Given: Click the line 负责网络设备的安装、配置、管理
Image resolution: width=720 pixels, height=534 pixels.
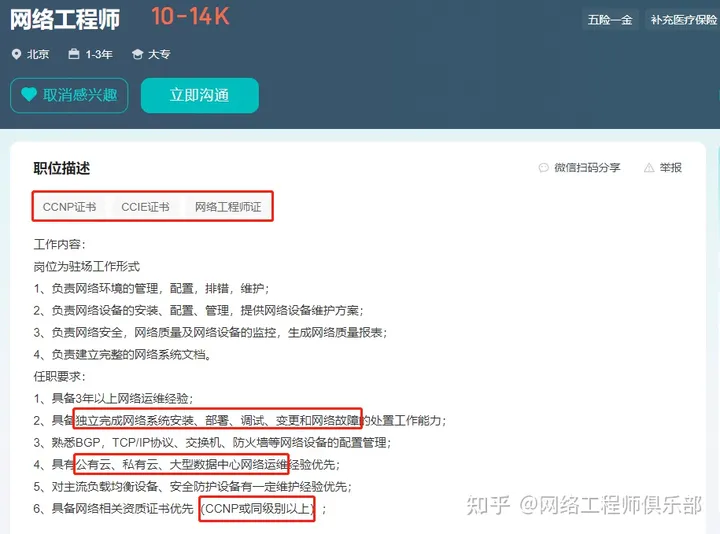Looking at the screenshot, I should (x=198, y=310).
